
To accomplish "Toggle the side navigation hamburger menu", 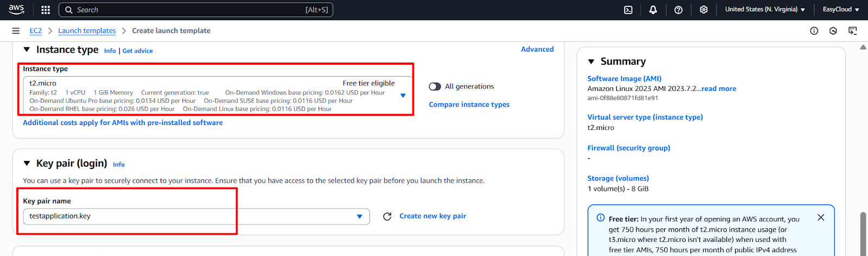I will [16, 31].
